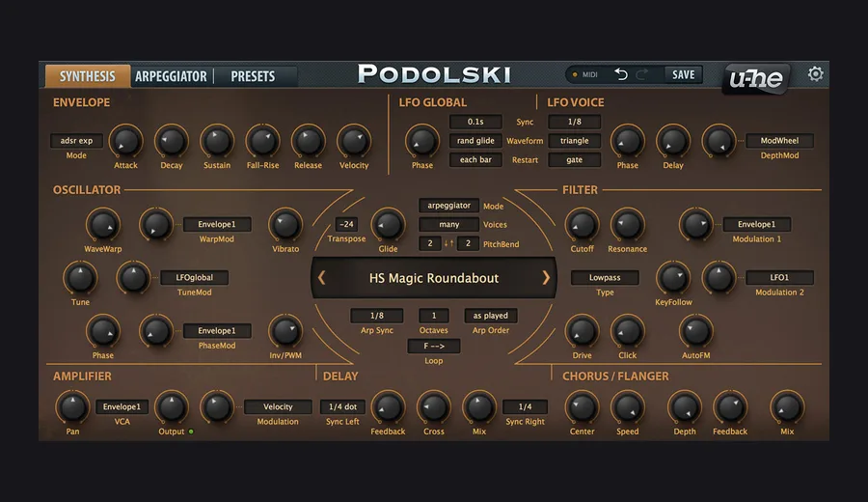Open the each bar restart selector
The image size is (868, 502).
coord(475,159)
